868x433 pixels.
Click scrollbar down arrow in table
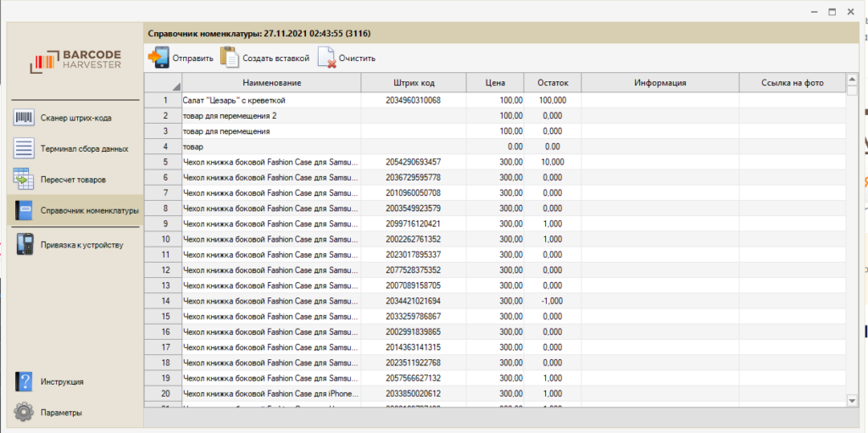tap(852, 400)
